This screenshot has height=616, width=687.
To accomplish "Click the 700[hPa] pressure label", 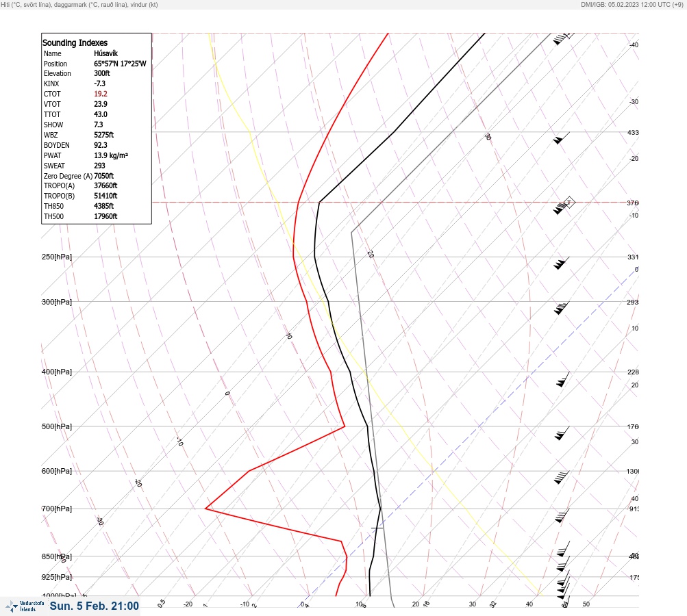I will [57, 509].
